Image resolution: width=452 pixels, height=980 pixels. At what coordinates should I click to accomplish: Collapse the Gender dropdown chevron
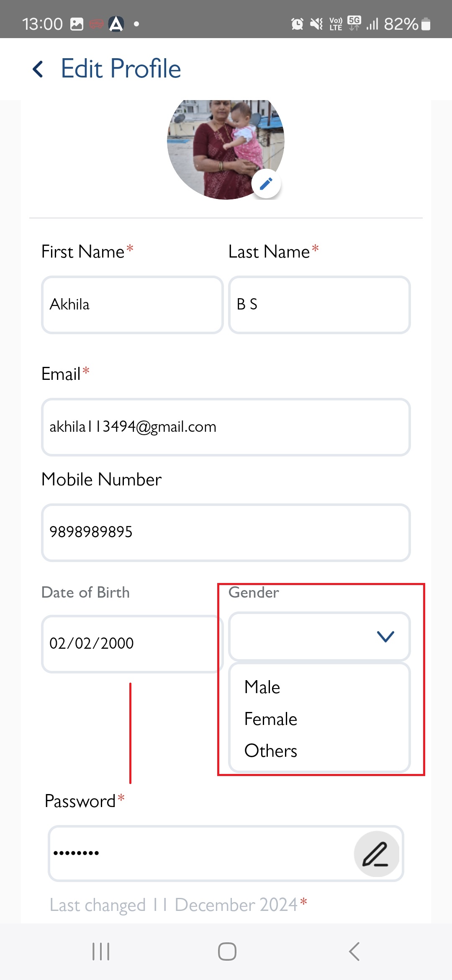385,637
